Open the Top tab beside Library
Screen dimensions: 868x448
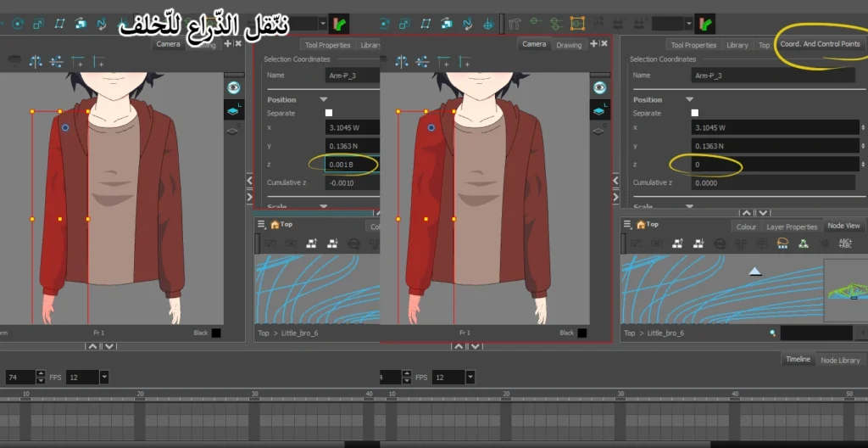pyautogui.click(x=764, y=46)
